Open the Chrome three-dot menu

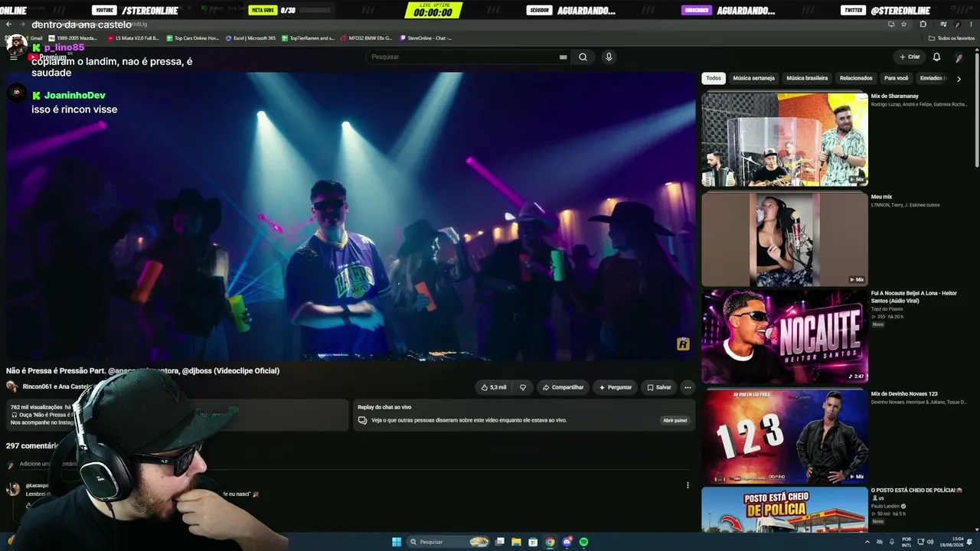[972, 24]
